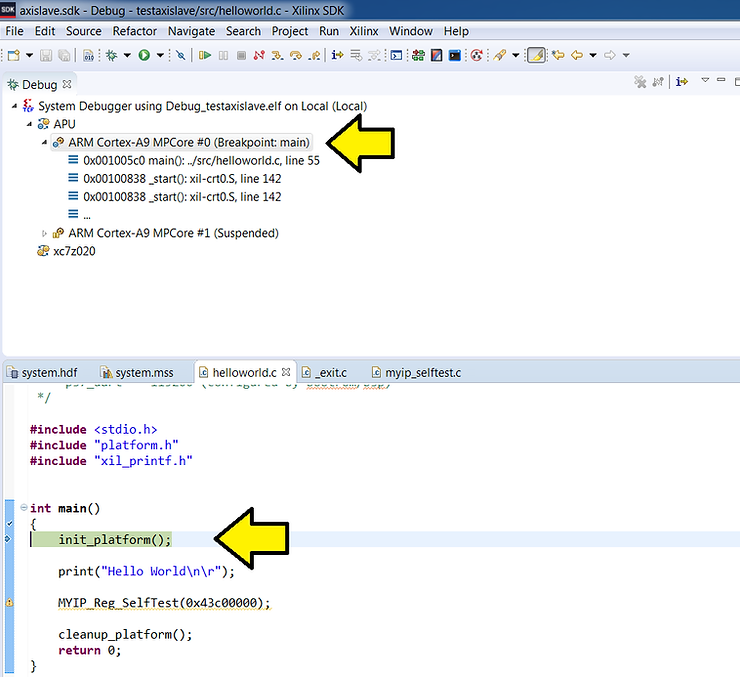Open the Xilinx menu
Viewport: 740px width, 677px height.
[x=364, y=31]
